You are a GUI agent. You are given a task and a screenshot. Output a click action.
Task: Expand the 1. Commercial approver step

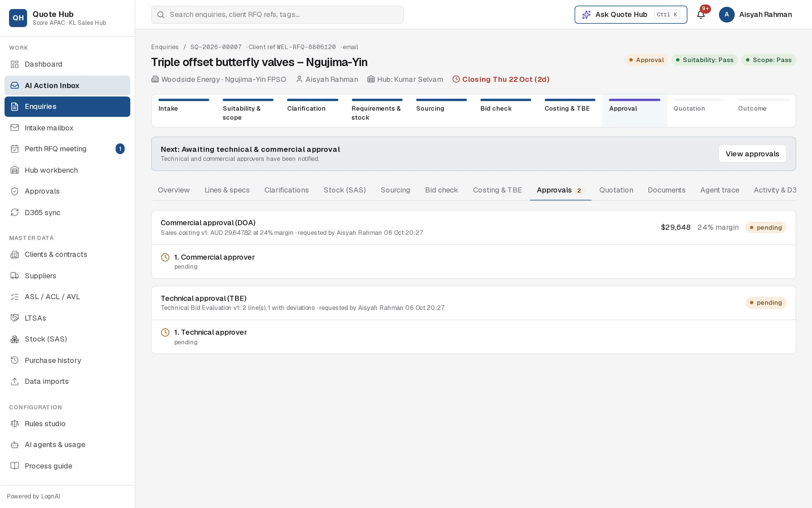pos(473,262)
